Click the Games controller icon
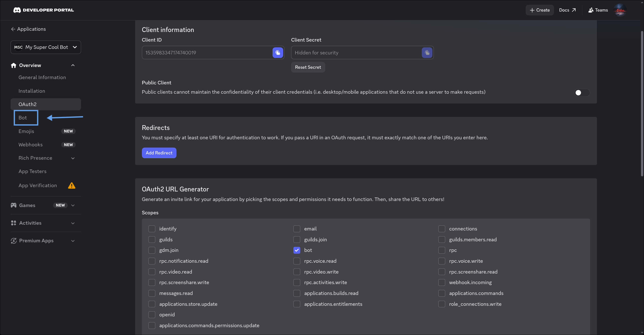 (x=14, y=205)
